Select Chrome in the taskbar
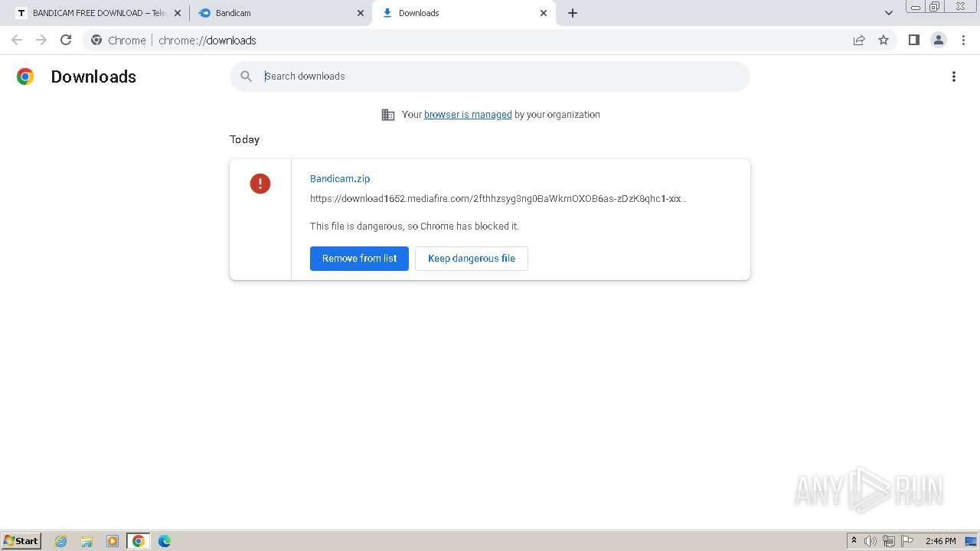 point(139,541)
